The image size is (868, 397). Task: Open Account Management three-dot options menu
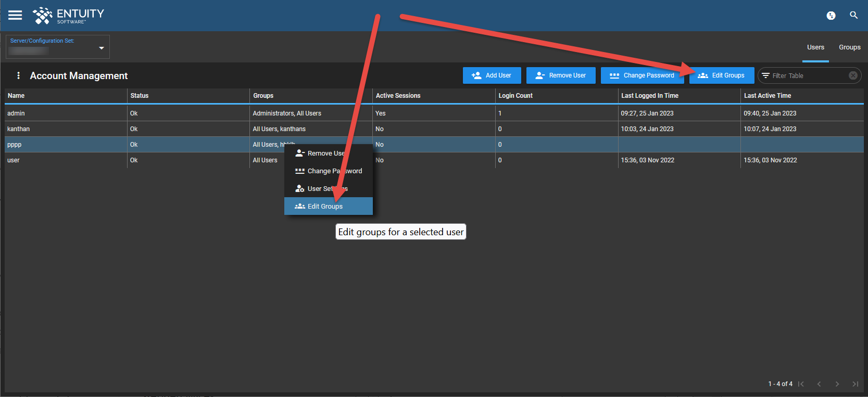tap(19, 75)
